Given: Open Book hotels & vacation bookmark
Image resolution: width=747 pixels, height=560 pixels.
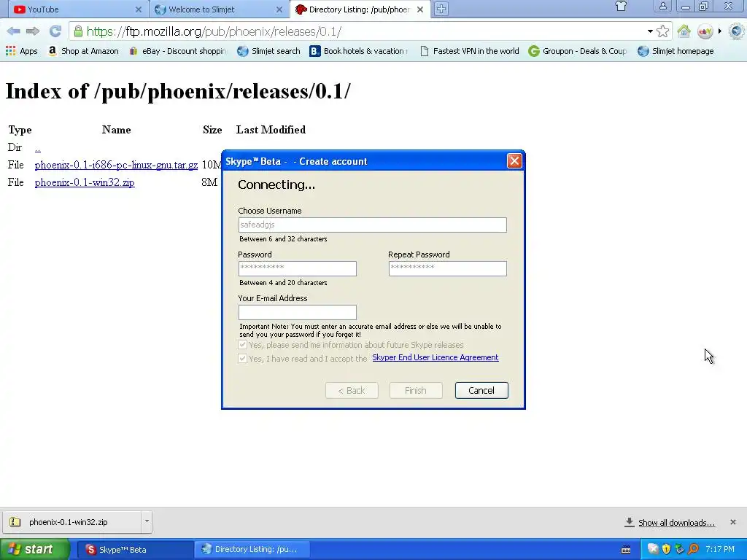Looking at the screenshot, I should (x=359, y=51).
